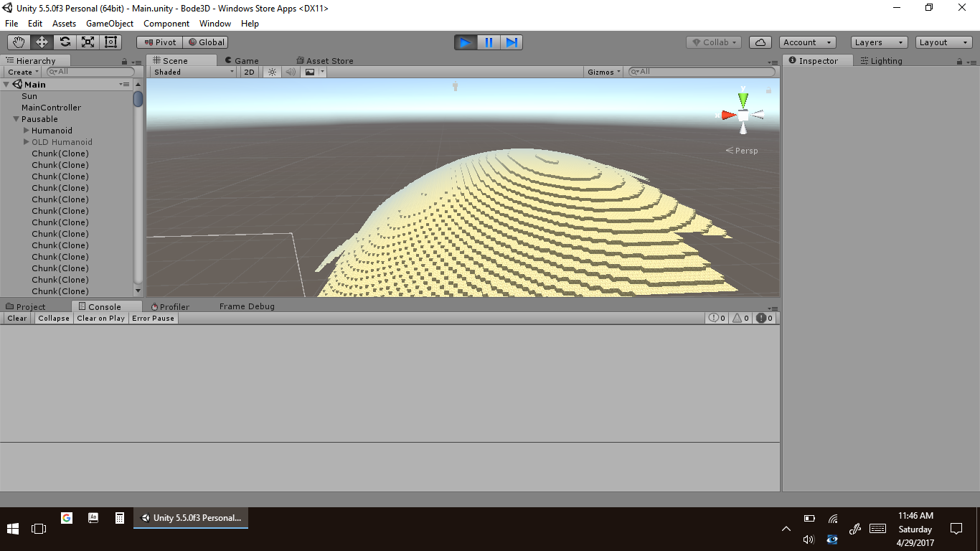
Task: Click the Hierarchy vertical scrollbar thumb
Action: 138,99
